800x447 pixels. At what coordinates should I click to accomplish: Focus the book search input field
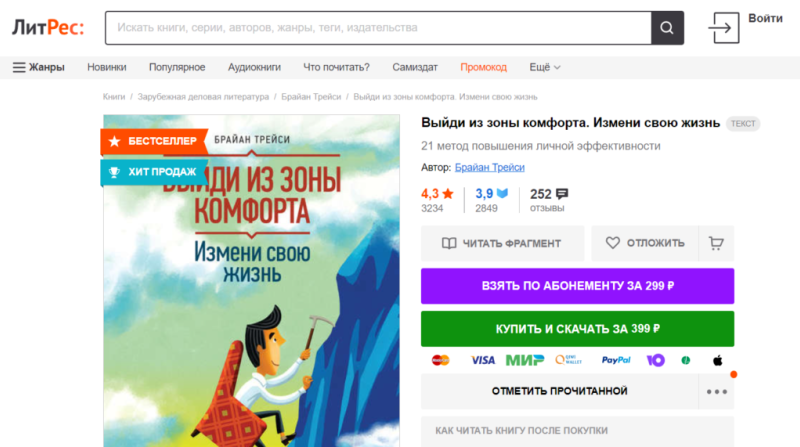pyautogui.click(x=378, y=28)
